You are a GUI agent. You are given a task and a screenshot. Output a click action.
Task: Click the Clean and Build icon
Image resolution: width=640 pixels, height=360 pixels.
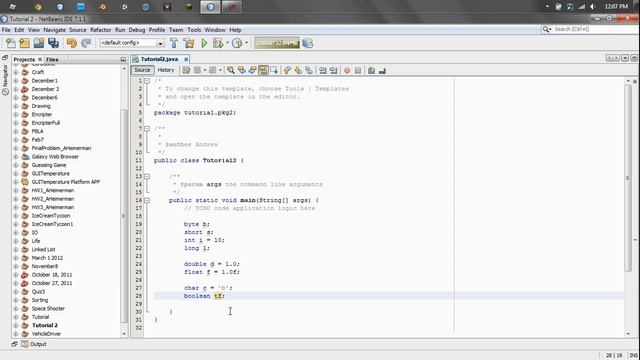click(189, 43)
